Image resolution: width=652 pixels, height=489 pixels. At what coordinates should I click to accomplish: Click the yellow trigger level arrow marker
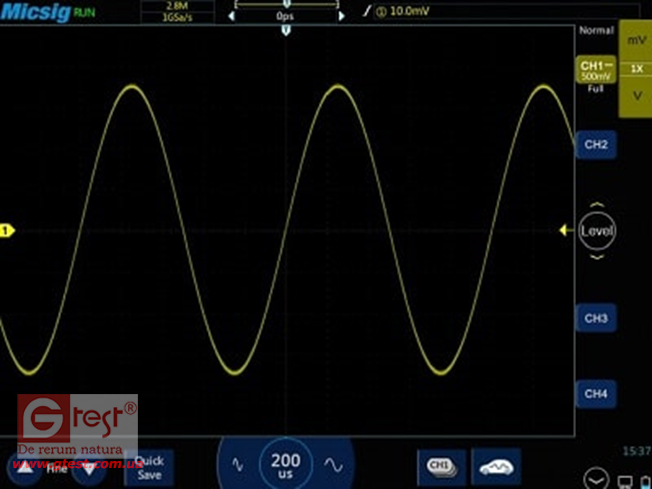point(565,231)
